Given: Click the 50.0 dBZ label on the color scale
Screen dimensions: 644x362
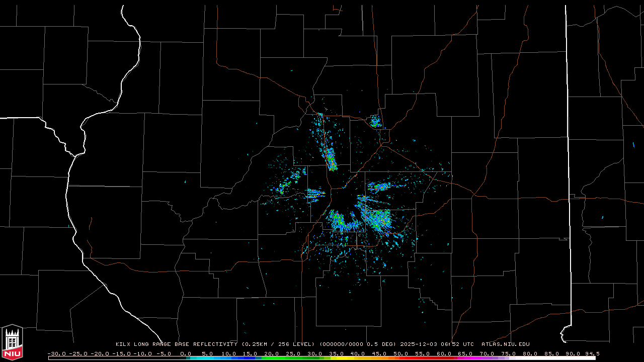Looking at the screenshot, I should [401, 353].
